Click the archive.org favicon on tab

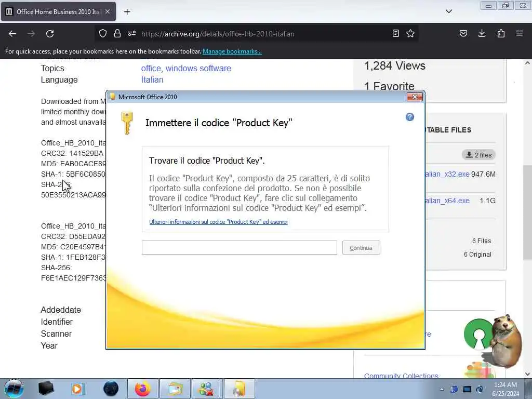[x=9, y=11]
